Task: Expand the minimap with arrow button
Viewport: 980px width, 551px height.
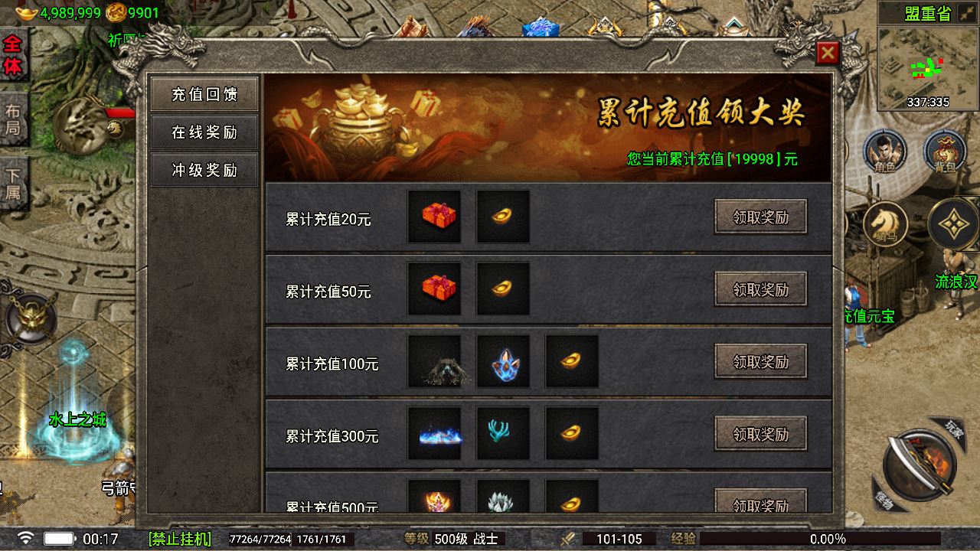Action: tap(967, 13)
